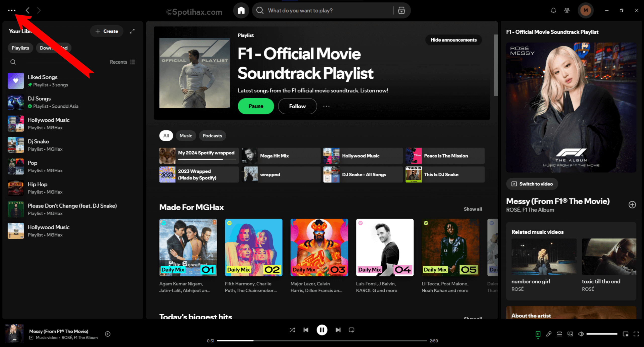Open My 2024 Spotify wrapped shortcut
Viewport: 644px width, 347px height.
point(199,156)
